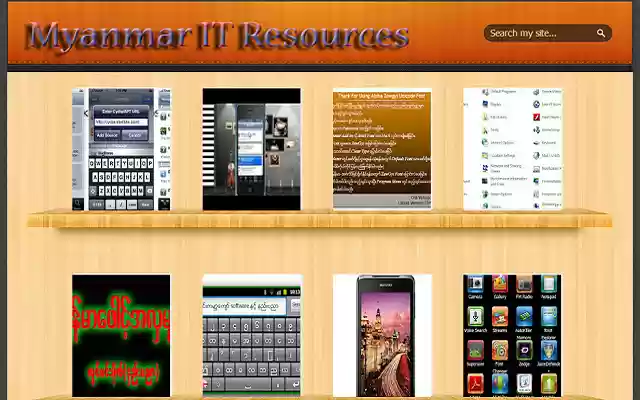Click the search magnifier icon
Screen dimensions: 640x400
601,33
